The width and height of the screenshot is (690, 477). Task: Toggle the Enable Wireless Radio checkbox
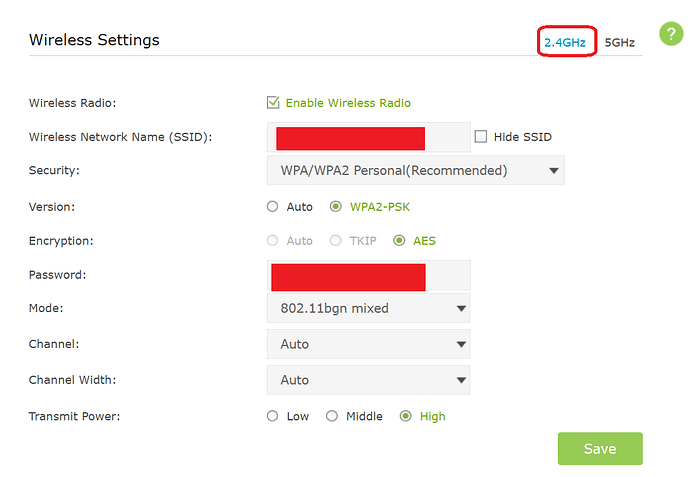(273, 102)
